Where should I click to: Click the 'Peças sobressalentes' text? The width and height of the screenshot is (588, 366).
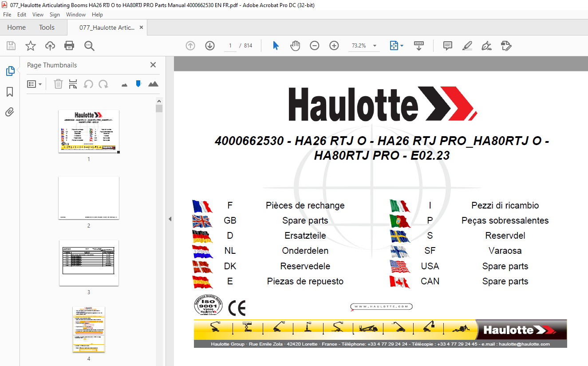[x=505, y=220]
